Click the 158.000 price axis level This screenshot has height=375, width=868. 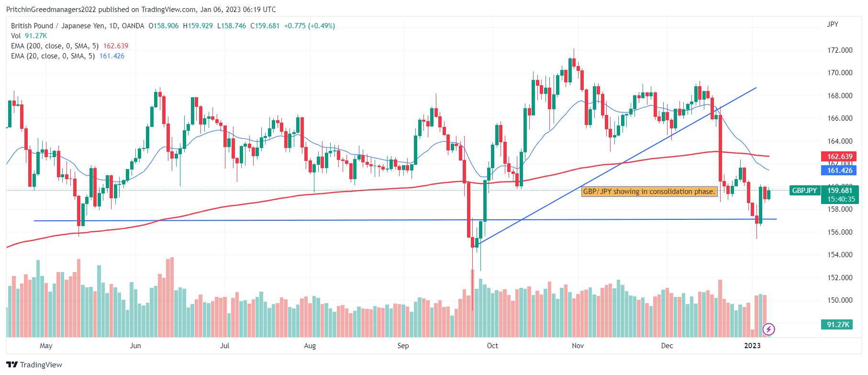(840, 209)
